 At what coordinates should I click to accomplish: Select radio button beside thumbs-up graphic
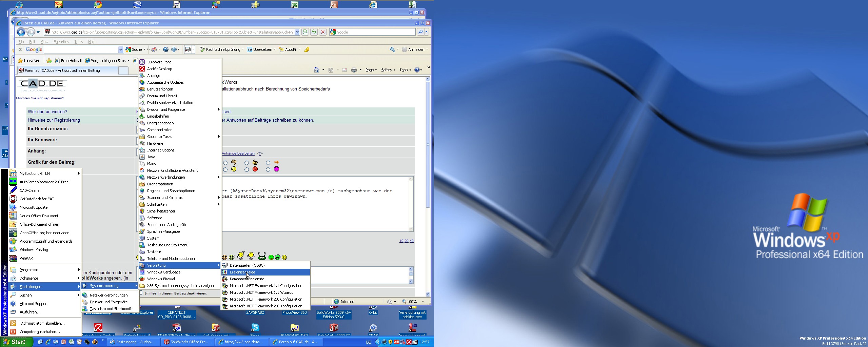click(247, 163)
